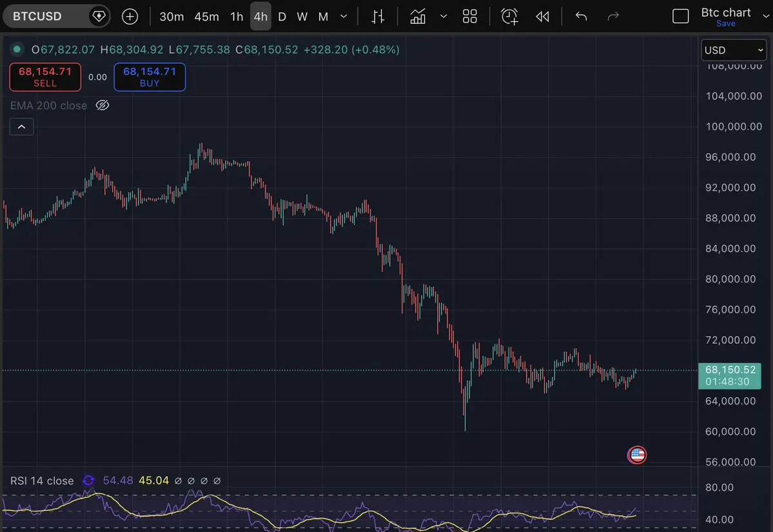Click the 60,000.00 price scale label

[x=730, y=431]
